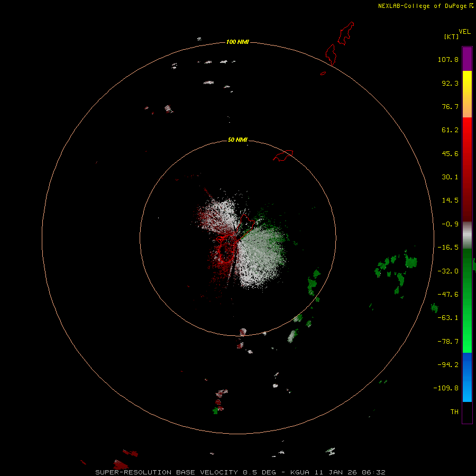This screenshot has width=476, height=476.
Task: Click the red island outline near 50 NMI ring
Action: (283, 155)
